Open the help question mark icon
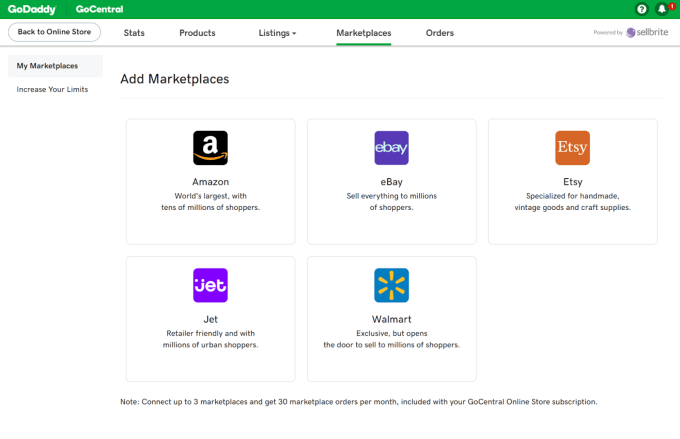The height and width of the screenshot is (439, 680). [x=642, y=9]
